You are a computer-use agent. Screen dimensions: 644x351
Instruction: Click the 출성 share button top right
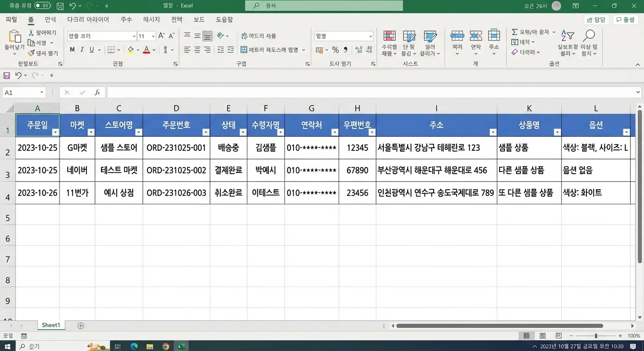click(625, 20)
